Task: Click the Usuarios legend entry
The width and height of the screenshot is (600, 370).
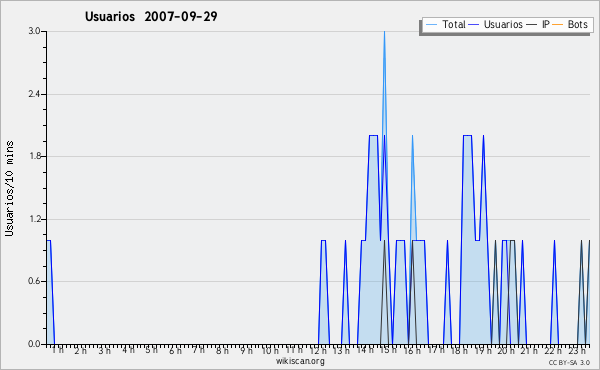Action: click(x=496, y=24)
